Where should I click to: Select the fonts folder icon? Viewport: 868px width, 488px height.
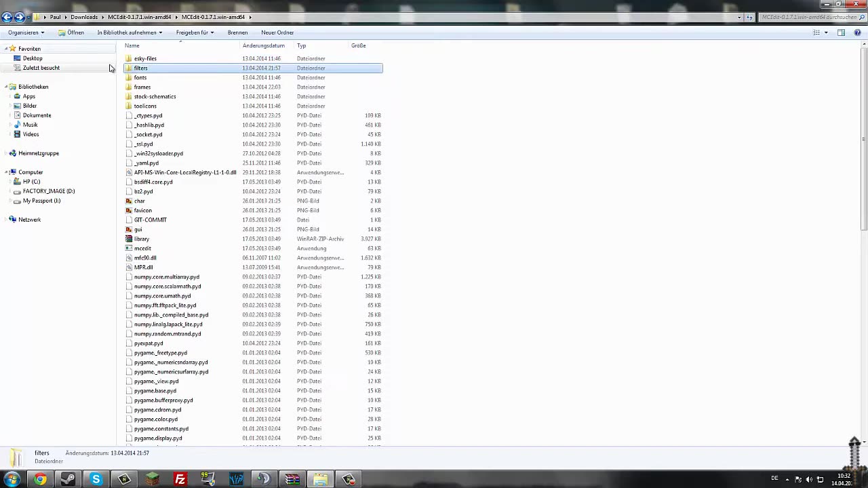pyautogui.click(x=129, y=77)
